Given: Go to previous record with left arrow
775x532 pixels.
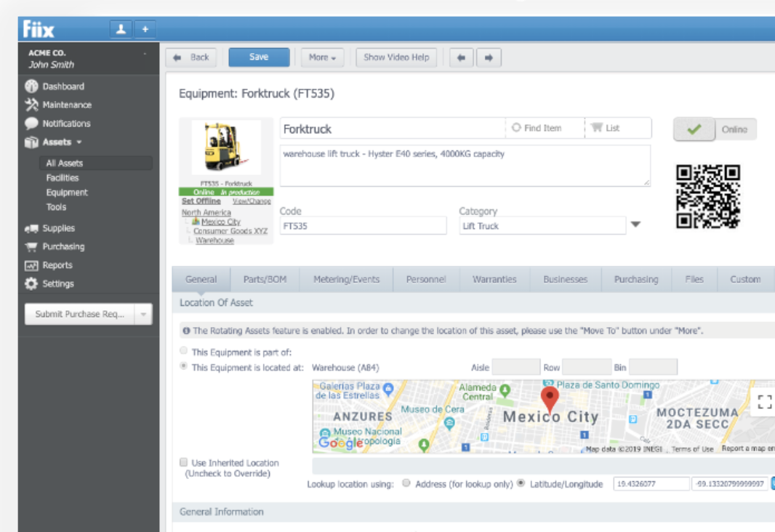Looking at the screenshot, I should coord(461,58).
